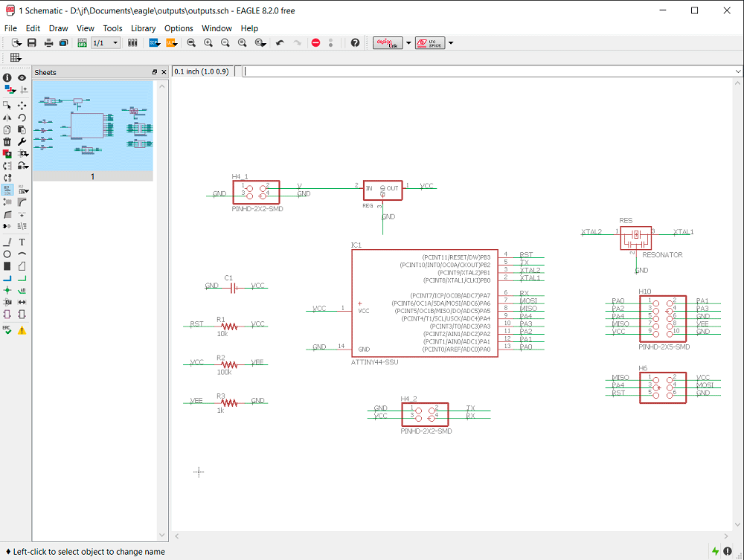Image resolution: width=744 pixels, height=560 pixels.
Task: Select the green Net tool
Action: [22, 278]
